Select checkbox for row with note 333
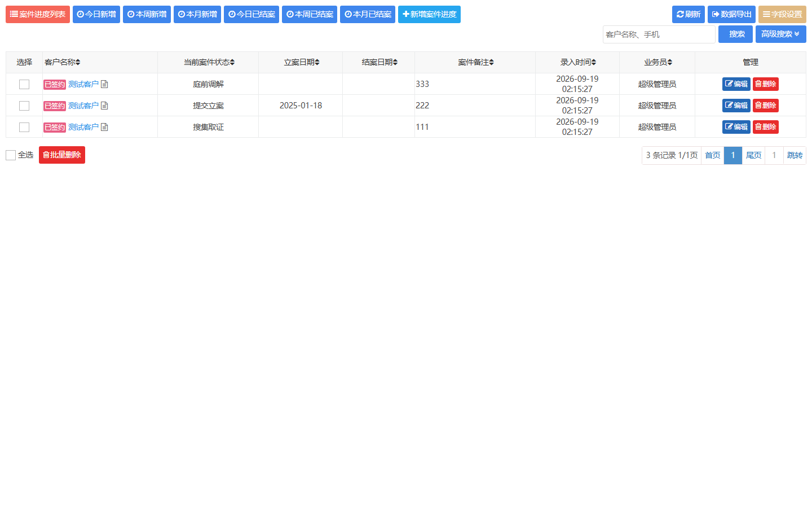 pyautogui.click(x=24, y=84)
